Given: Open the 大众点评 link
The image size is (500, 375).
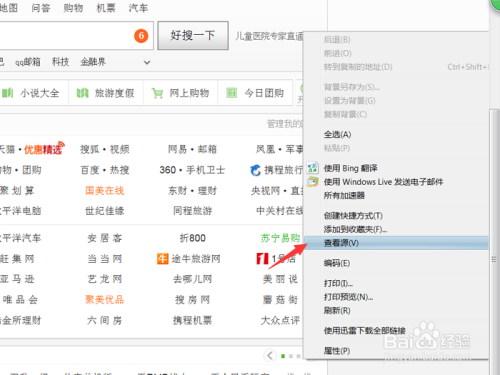Looking at the screenshot, I should tap(280, 320).
